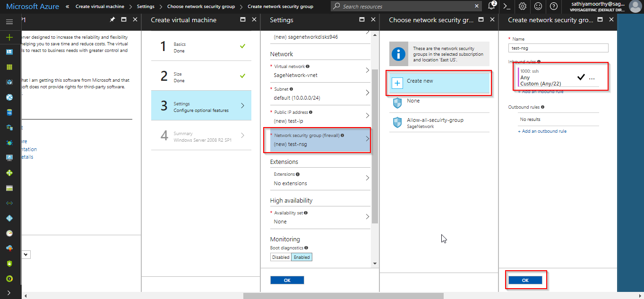Open the help question mark icon
644x299 pixels.
554,6
